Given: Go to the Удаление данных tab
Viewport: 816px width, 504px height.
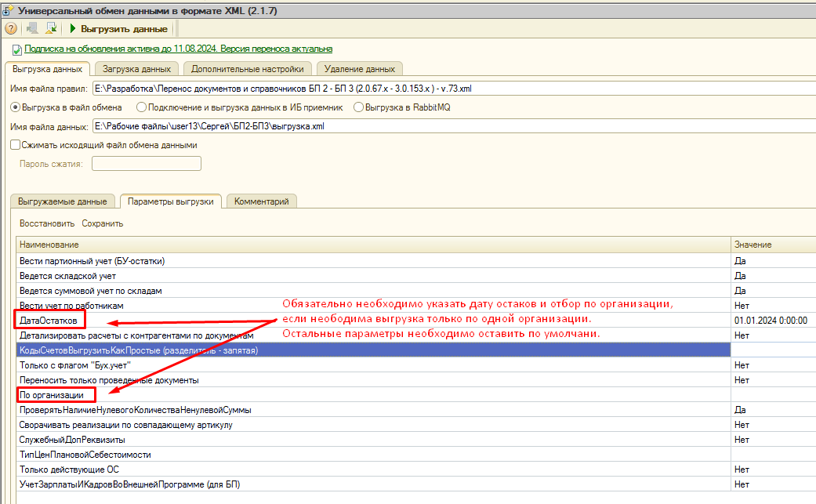Looking at the screenshot, I should pyautogui.click(x=359, y=69).
